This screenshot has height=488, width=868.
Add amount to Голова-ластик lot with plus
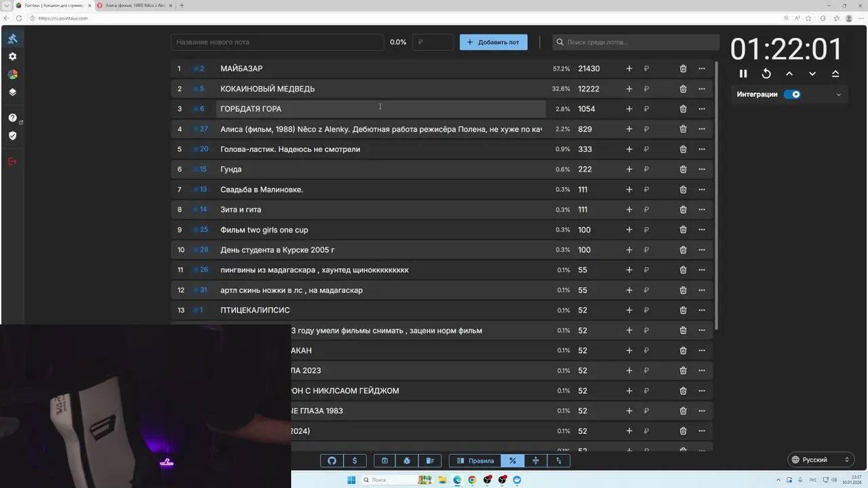click(629, 149)
